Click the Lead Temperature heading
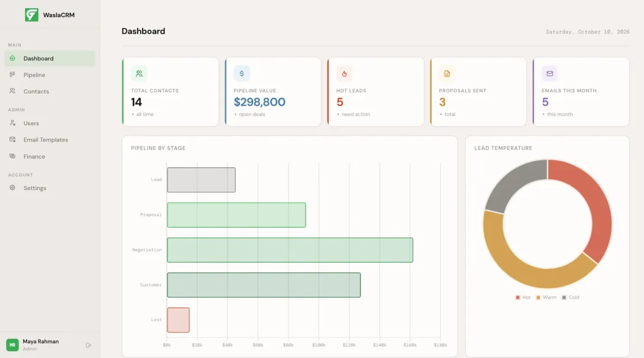Image resolution: width=644 pixels, height=358 pixels. 503,148
